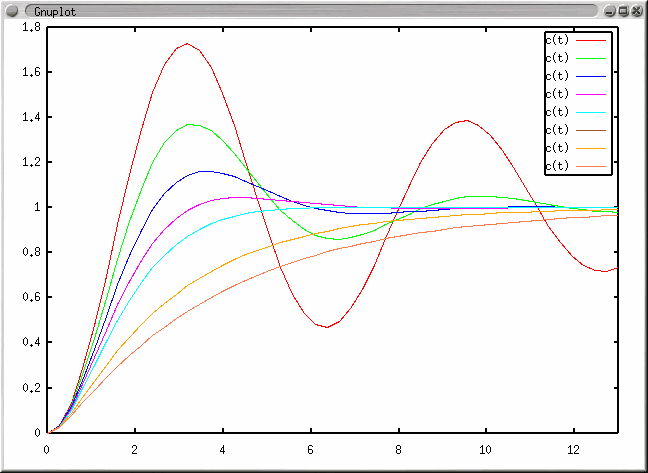This screenshot has height=473, width=648.
Task: Open the window menu button left of Gnuplot title
Action: click(12, 11)
